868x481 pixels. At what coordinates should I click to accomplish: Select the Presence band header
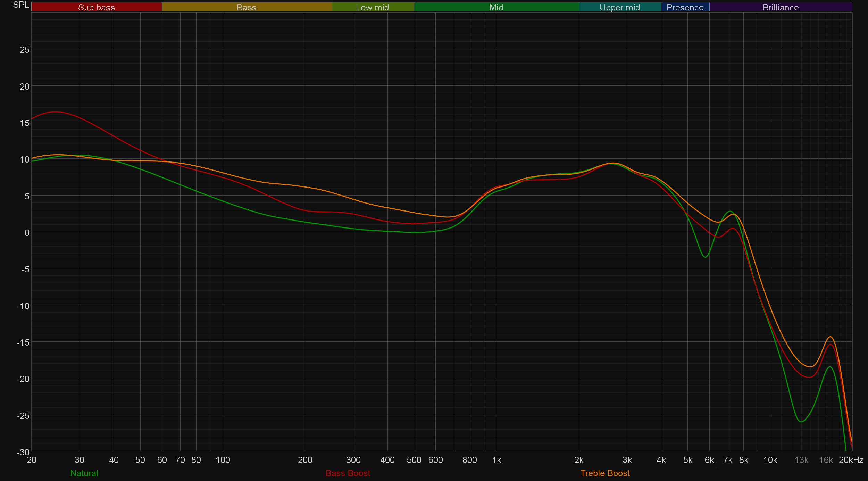pos(685,7)
